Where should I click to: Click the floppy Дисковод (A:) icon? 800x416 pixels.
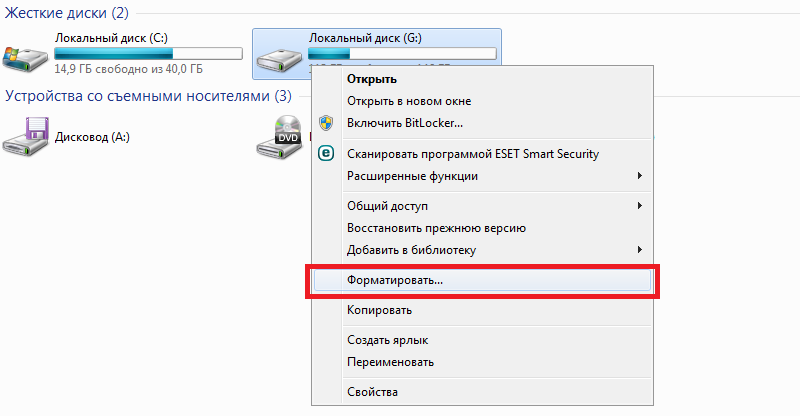(x=25, y=135)
